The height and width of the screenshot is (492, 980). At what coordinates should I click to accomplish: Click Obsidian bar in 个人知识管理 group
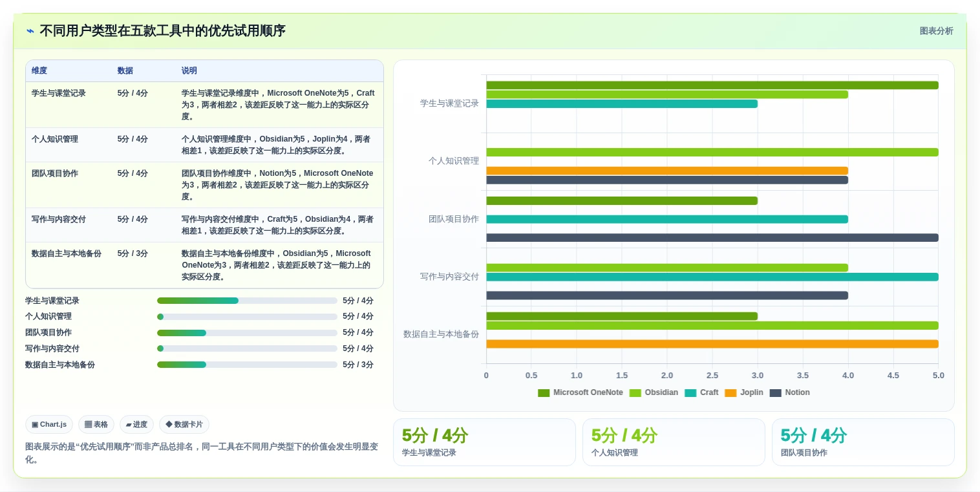click(x=712, y=152)
